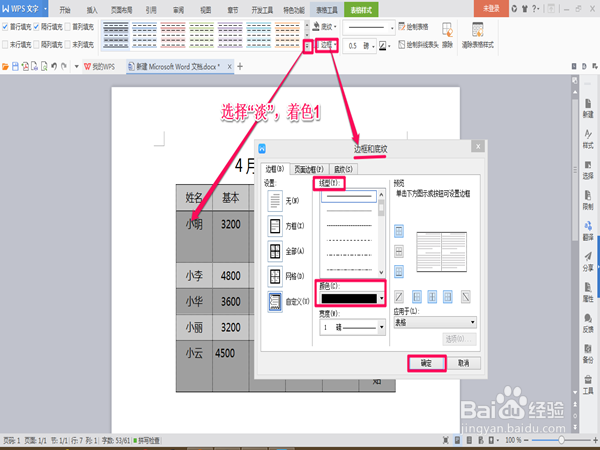Click the redo arrow in quick toolbar

point(64,67)
